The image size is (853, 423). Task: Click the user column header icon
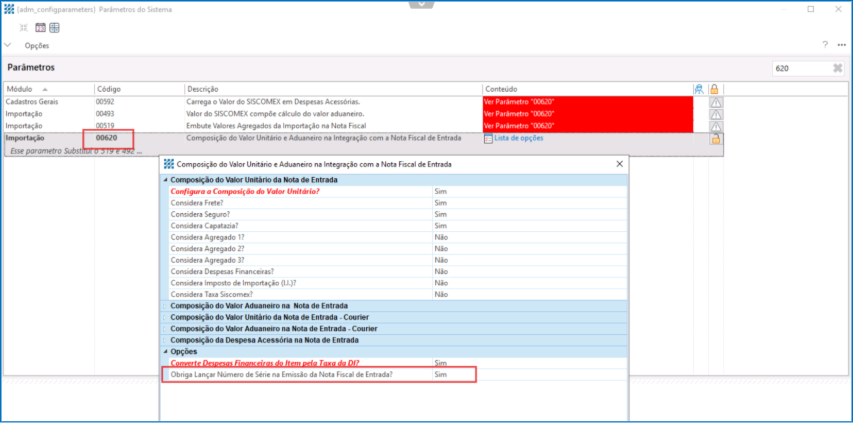699,89
